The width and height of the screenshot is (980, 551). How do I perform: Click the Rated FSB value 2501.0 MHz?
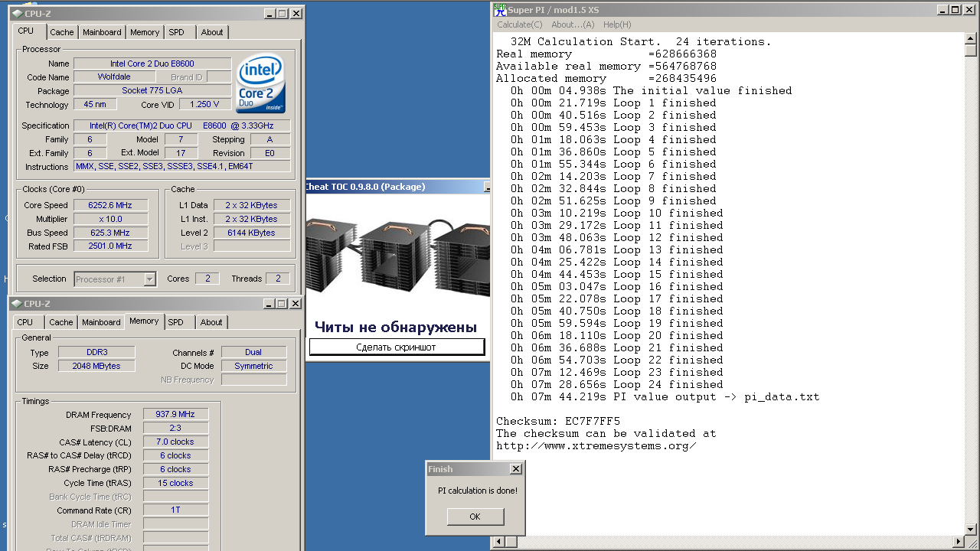pos(110,246)
